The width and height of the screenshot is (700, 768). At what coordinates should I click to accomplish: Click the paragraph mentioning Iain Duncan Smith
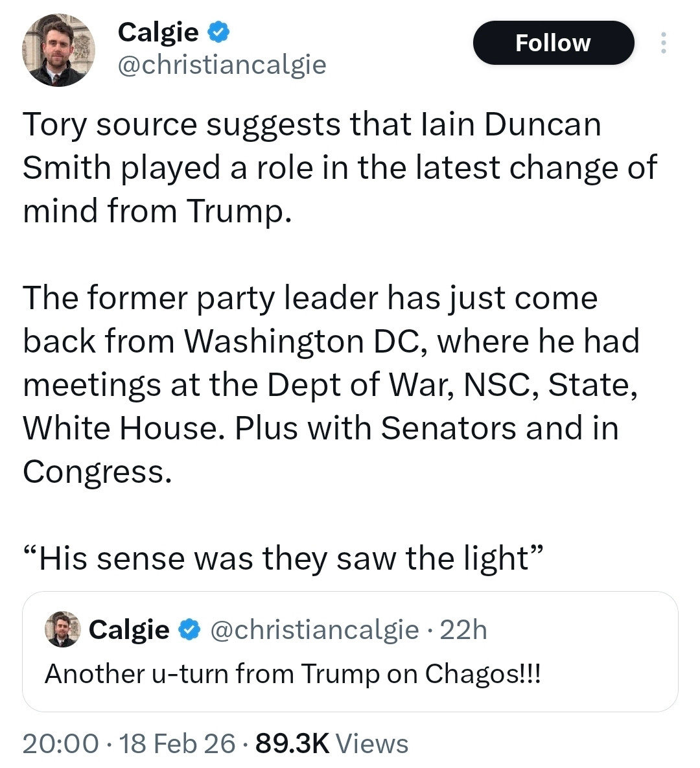point(340,167)
